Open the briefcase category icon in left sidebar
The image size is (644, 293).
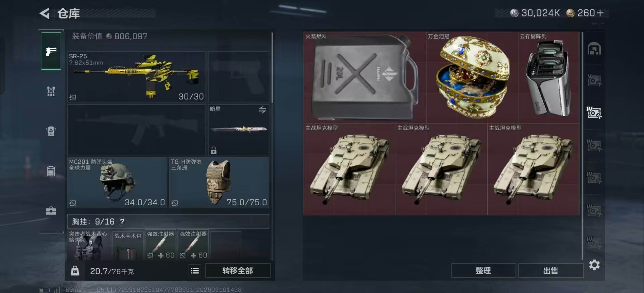coord(51,211)
